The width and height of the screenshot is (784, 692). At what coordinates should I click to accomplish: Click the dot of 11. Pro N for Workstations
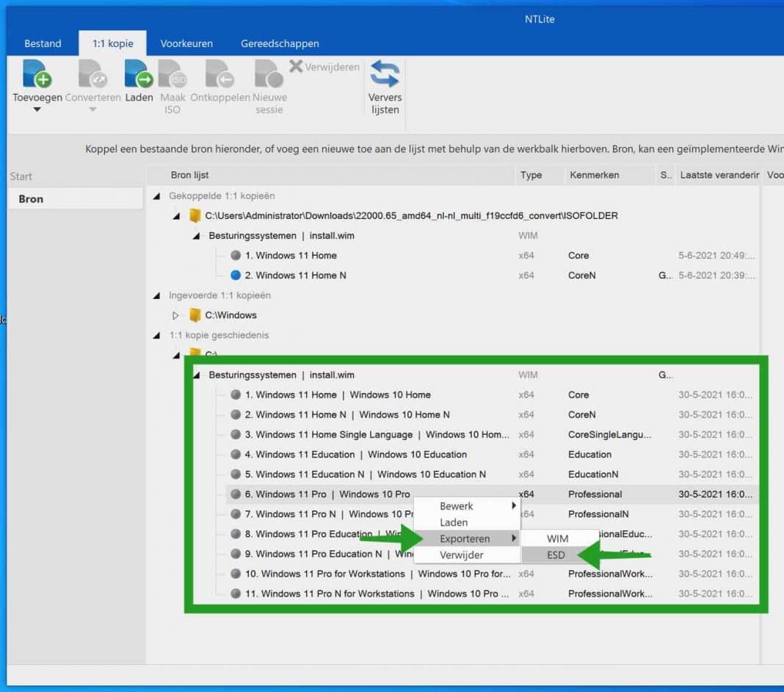coord(236,594)
